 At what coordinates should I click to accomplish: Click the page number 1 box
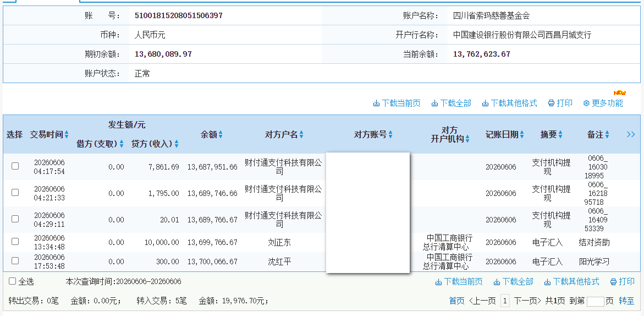505,301
